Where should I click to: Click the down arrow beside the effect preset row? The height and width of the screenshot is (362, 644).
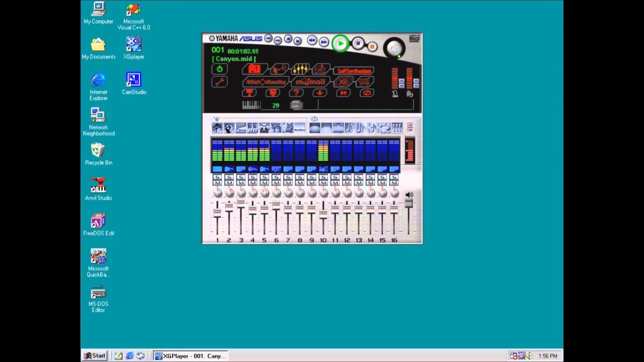[x=411, y=129]
